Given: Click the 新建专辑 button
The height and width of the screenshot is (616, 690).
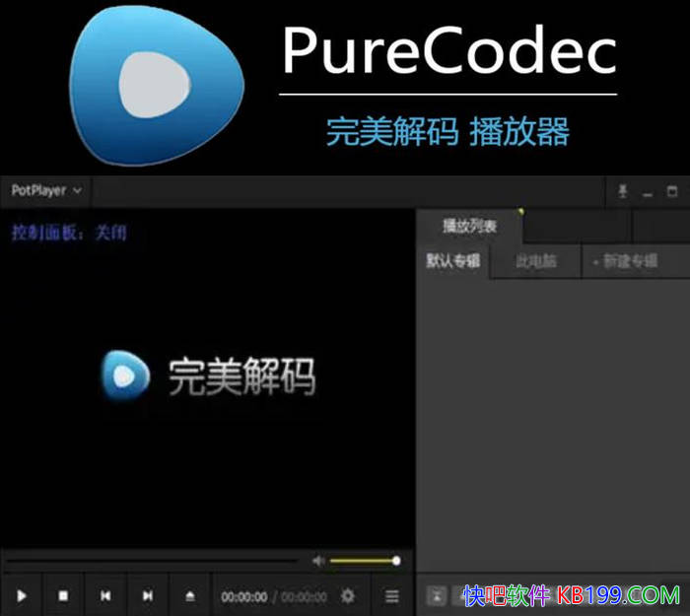Looking at the screenshot, I should point(625,262).
